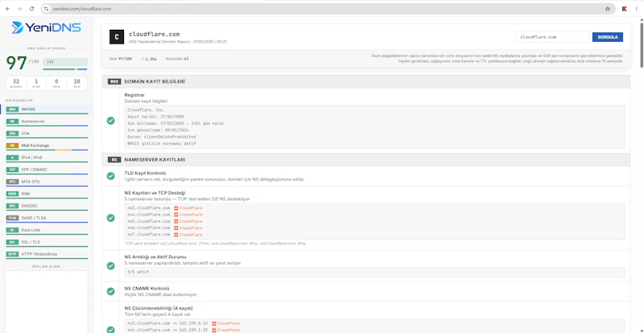Screen dimensions: 644x333
Task: Click the 0 errors counter
Action: click(x=56, y=83)
